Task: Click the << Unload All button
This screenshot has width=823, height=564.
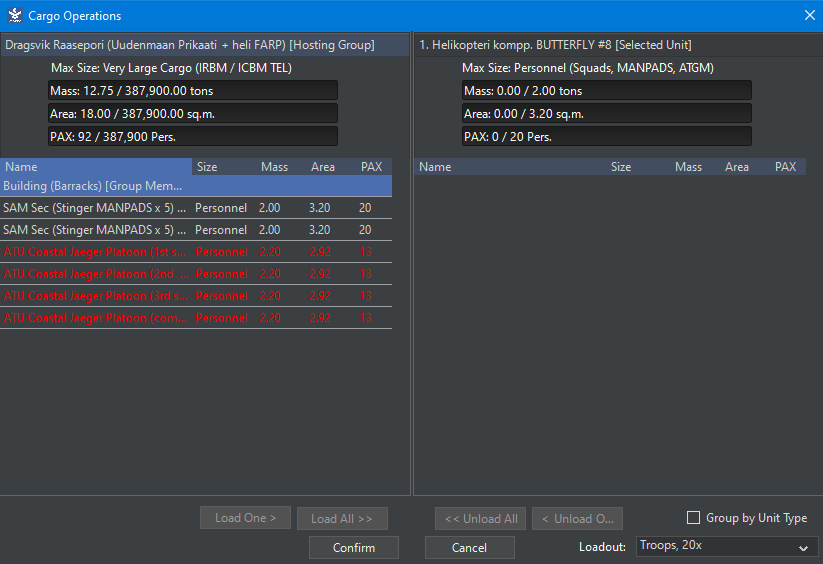Action: tap(481, 518)
